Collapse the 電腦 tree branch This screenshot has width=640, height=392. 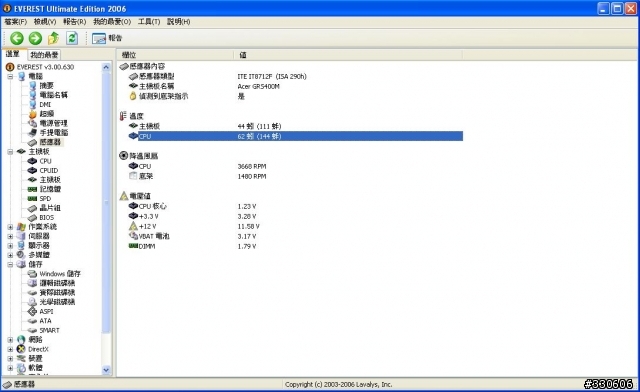click(10, 76)
